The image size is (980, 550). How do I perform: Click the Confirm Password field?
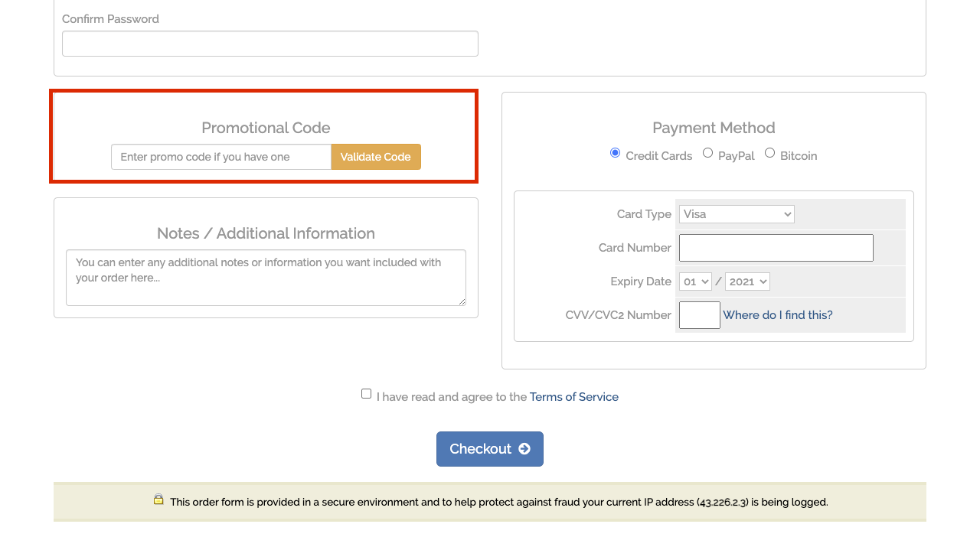pyautogui.click(x=270, y=44)
